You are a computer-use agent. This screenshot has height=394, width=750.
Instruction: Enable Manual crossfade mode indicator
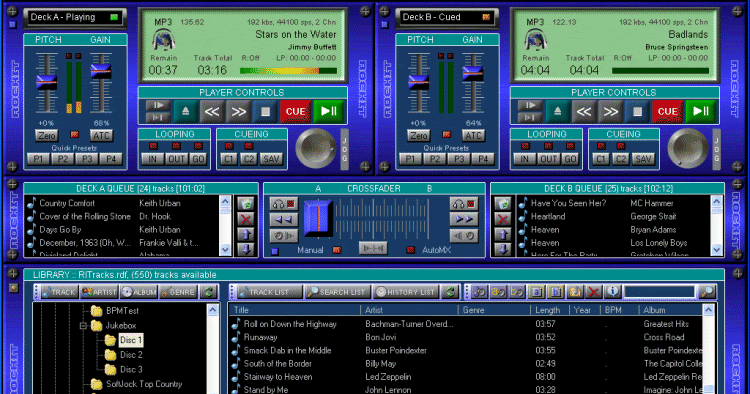tap(337, 250)
